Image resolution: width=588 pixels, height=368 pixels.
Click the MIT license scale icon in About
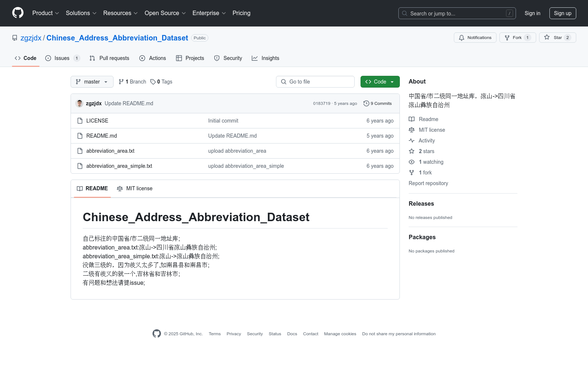coord(412,130)
